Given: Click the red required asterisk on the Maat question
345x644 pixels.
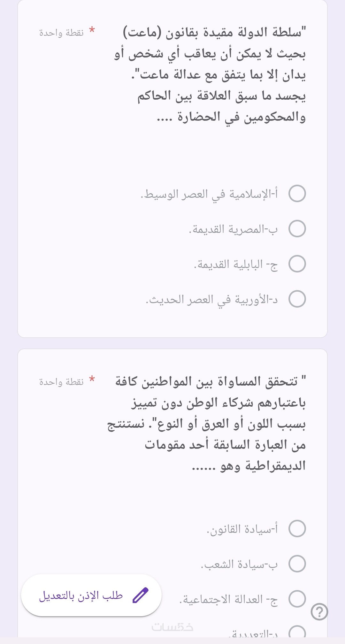Looking at the screenshot, I should click(92, 30).
